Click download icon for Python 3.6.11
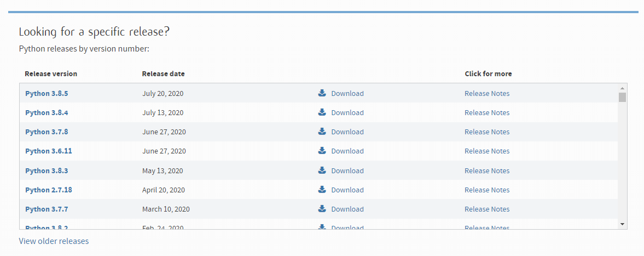644x256 pixels. point(322,151)
